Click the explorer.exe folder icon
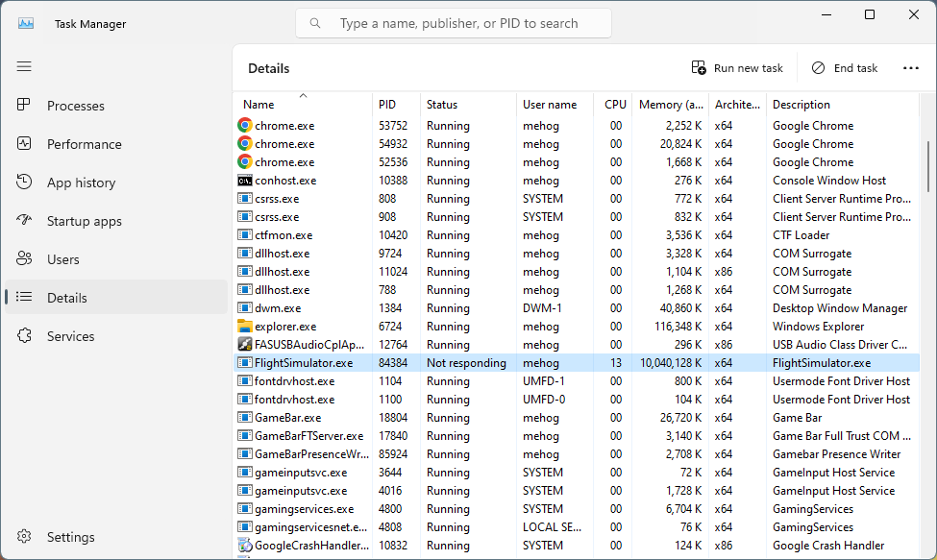This screenshot has width=937, height=560. (244, 326)
